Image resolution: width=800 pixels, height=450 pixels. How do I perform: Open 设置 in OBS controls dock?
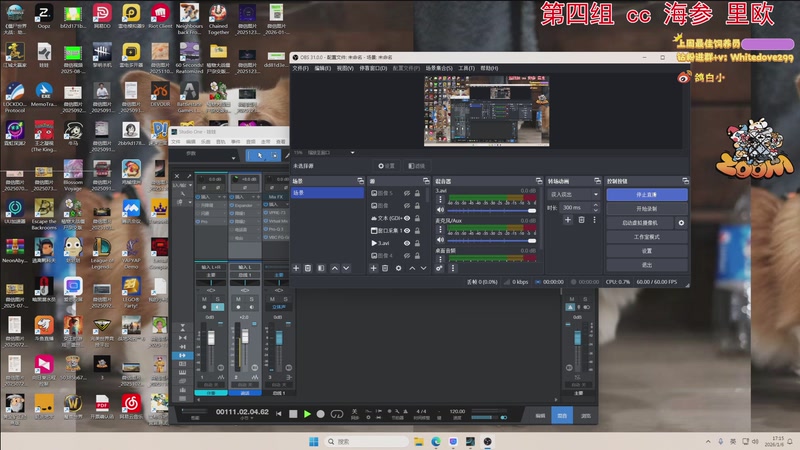647,251
